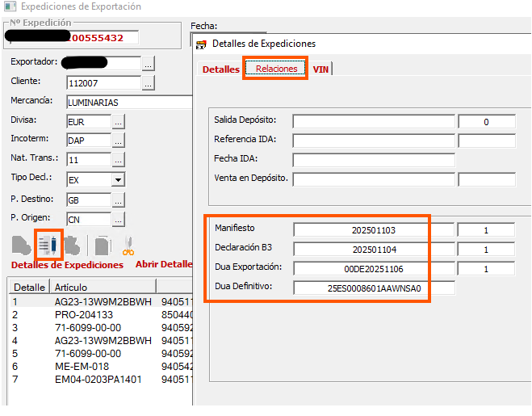Open the Cliente lookup ellipsis button

[x=148, y=82]
